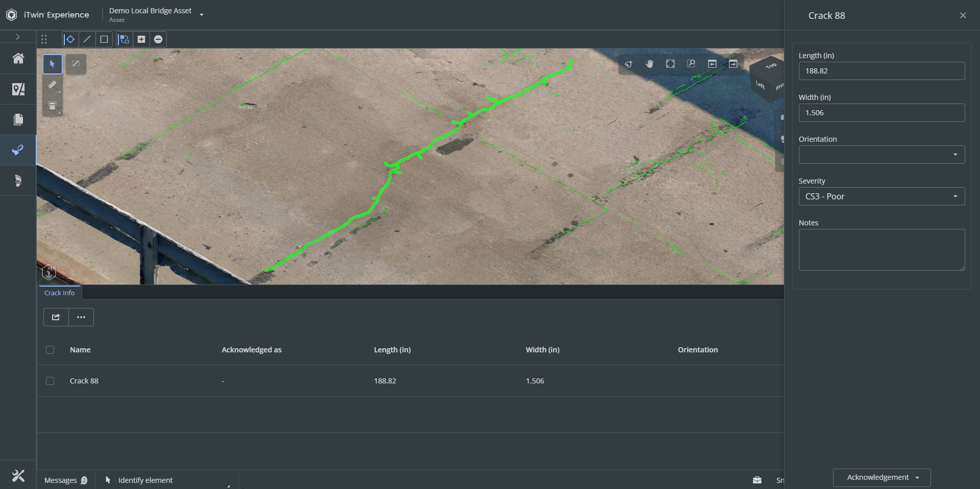
Task: Choose the box selection method
Action: [x=104, y=39]
